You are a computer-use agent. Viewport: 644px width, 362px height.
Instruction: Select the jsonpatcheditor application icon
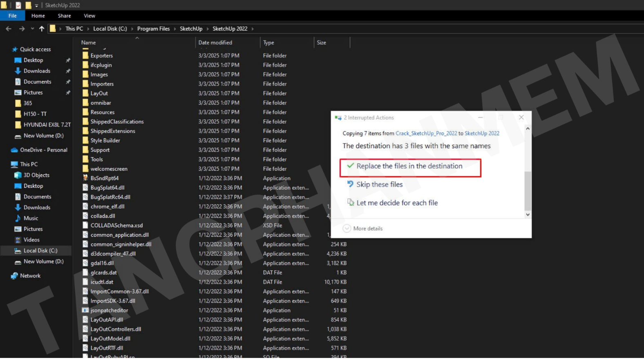click(85, 310)
